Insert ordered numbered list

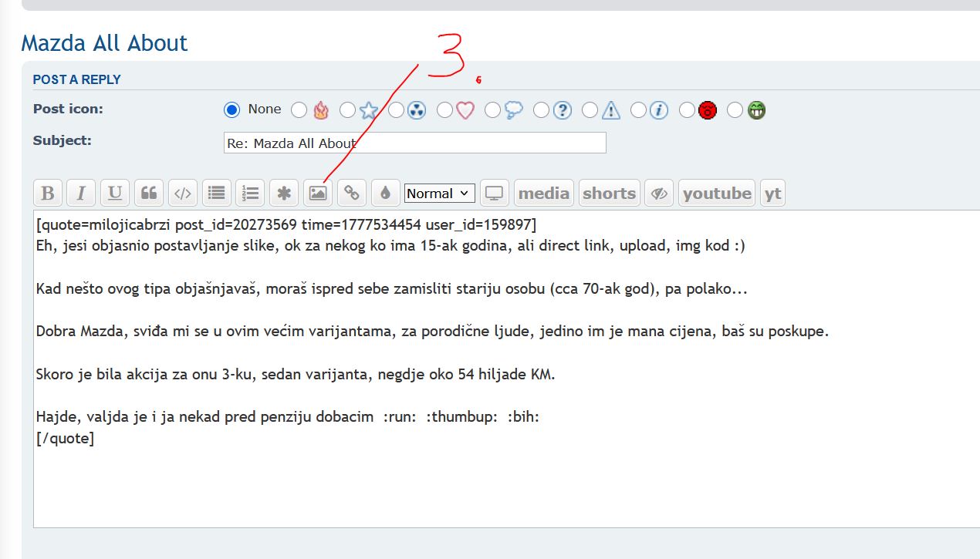(251, 193)
